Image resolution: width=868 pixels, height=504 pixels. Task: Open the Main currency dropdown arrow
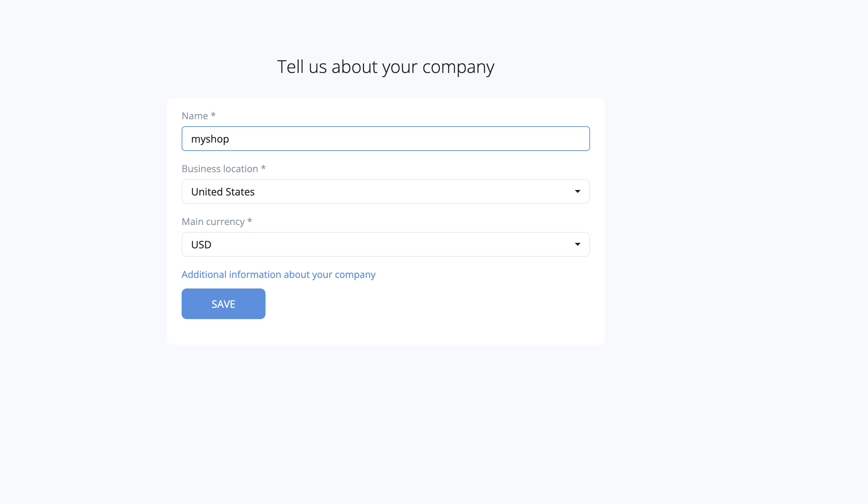point(577,244)
